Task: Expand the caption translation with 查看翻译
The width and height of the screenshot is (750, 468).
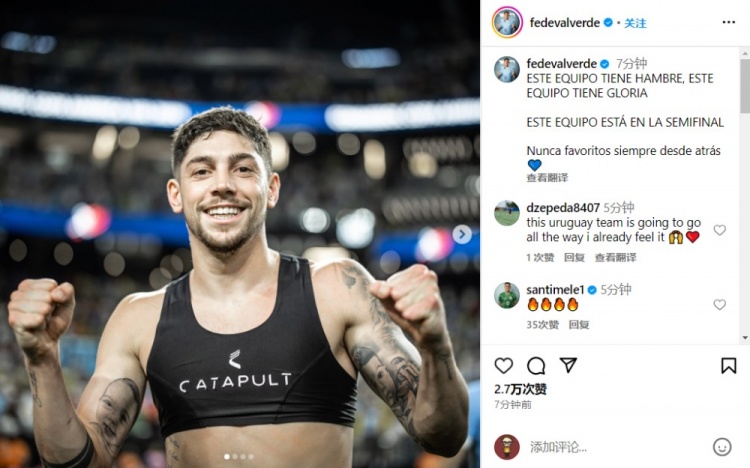Action: [547, 178]
